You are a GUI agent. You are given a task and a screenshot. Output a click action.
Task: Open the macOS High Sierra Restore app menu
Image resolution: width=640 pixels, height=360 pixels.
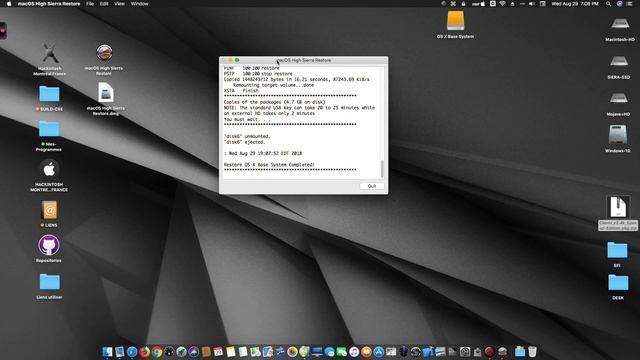[x=49, y=4]
